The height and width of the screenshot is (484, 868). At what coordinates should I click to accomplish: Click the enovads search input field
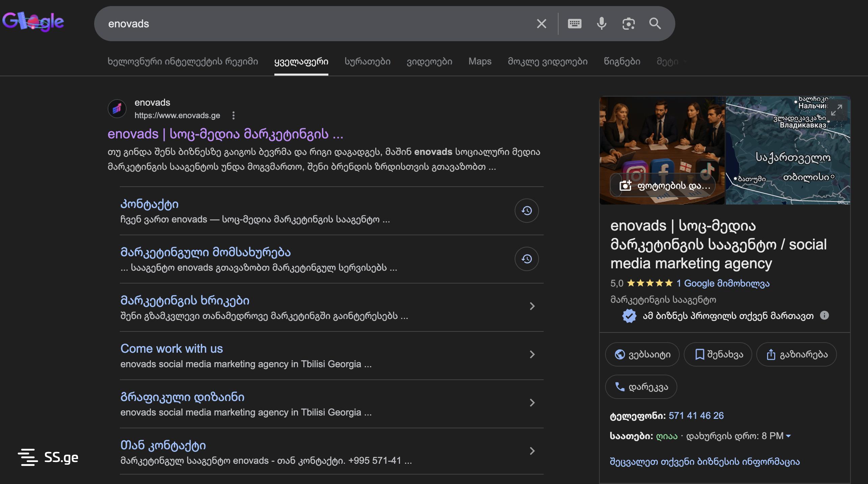pos(304,24)
